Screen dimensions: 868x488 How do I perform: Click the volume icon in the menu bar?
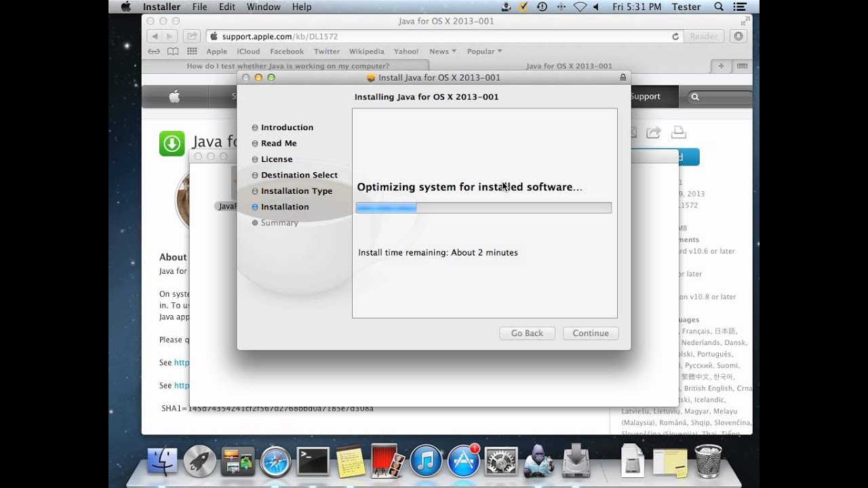(597, 7)
